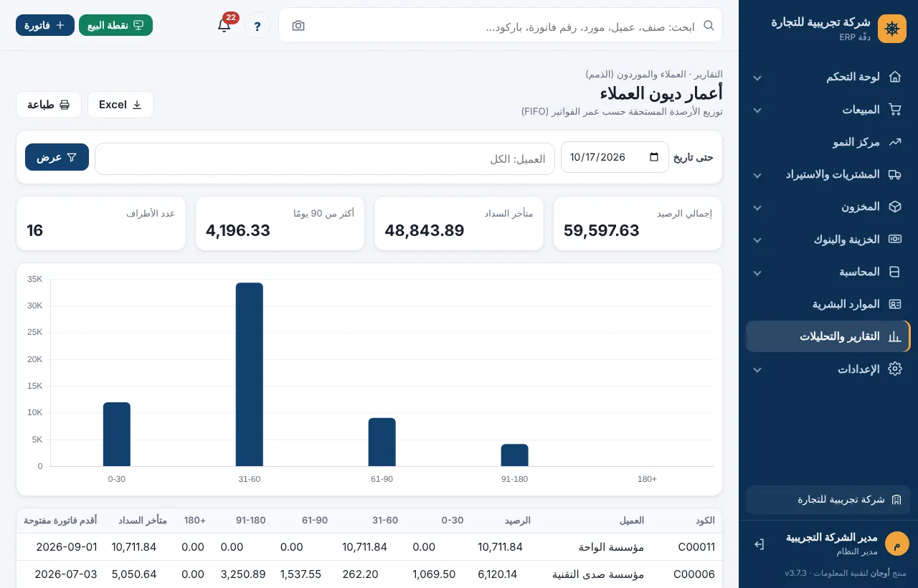Click ID card icon of الموارد البشرية
The image size is (918, 588).
[x=894, y=304]
